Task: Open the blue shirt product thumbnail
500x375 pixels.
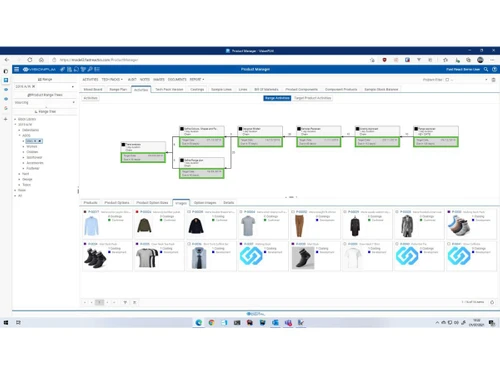Action: (91, 226)
